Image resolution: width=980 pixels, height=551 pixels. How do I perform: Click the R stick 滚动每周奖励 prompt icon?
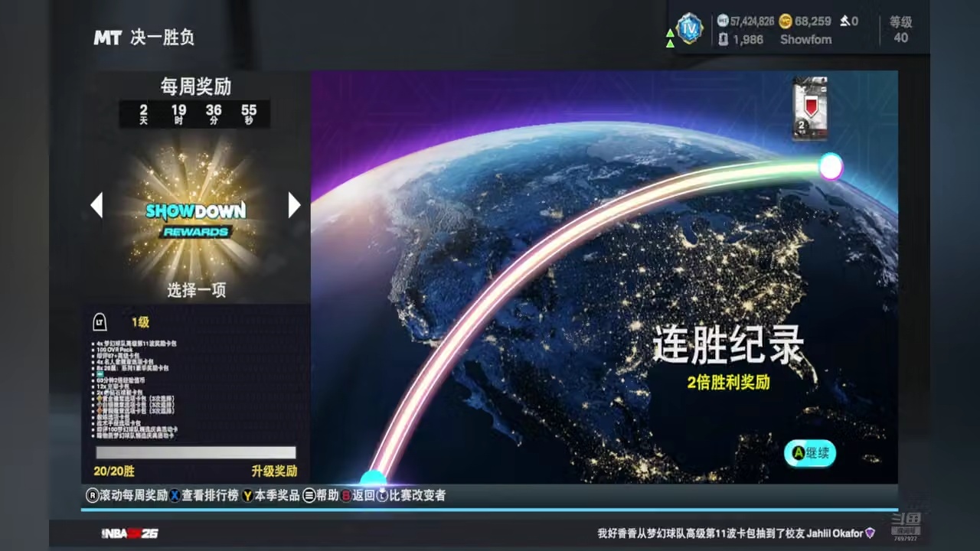pos(93,495)
